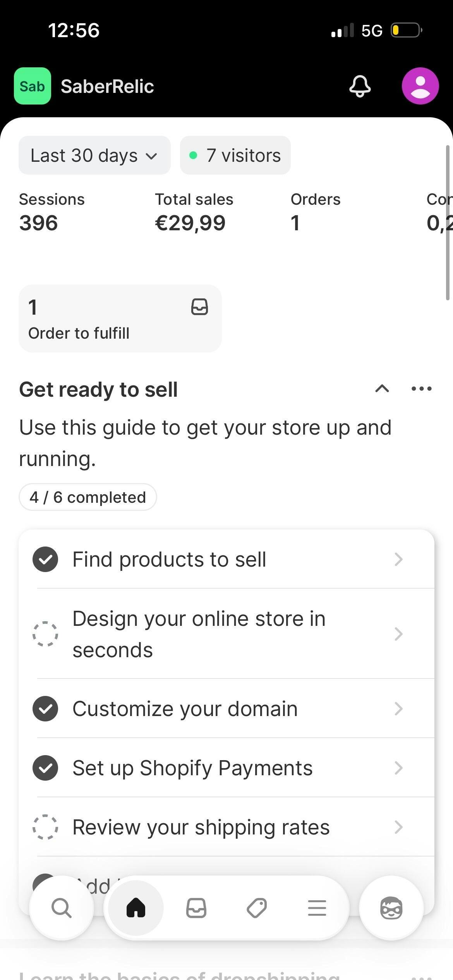Open the Products tag icon in bottom bar
This screenshot has height=980, width=453.
pyautogui.click(x=257, y=908)
